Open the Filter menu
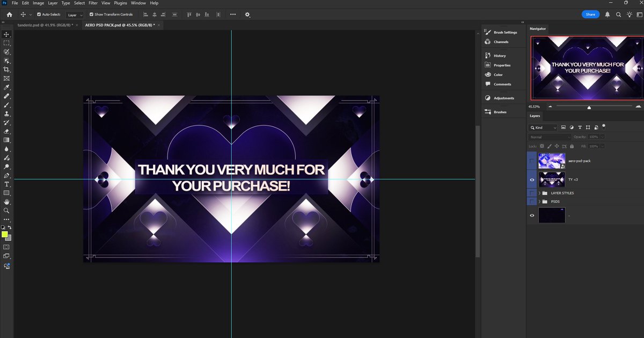 point(93,3)
